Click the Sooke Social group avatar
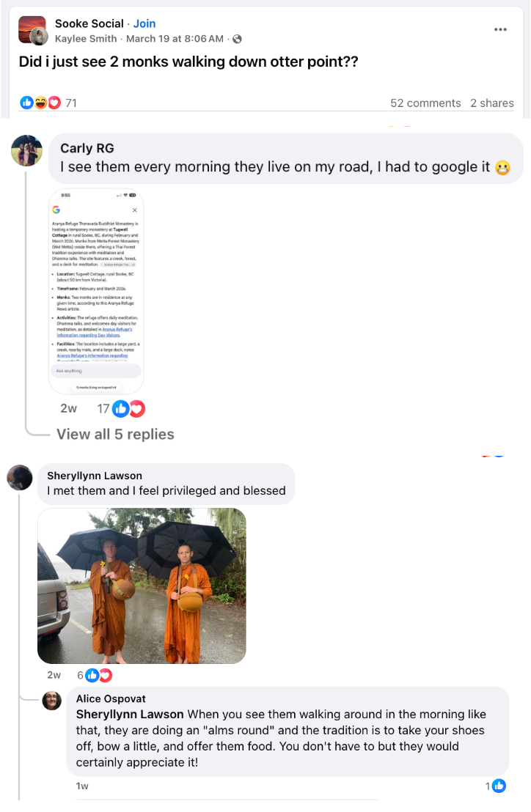 point(32,29)
